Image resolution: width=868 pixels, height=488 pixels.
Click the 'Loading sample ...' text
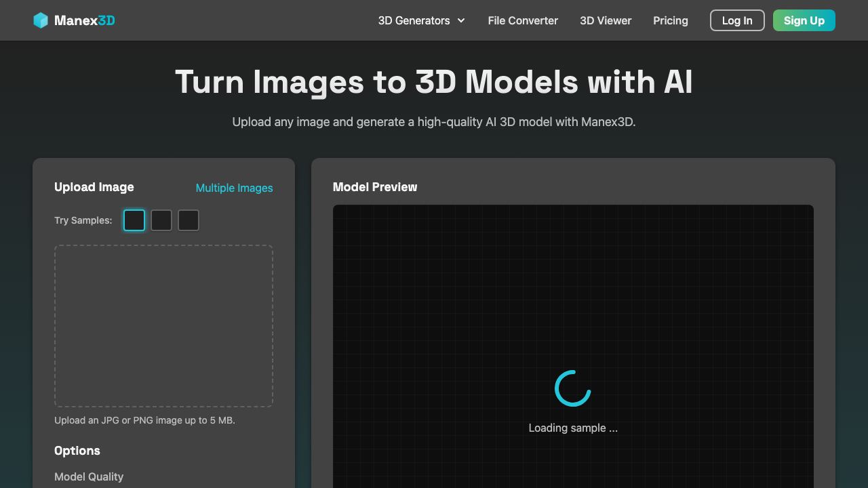coord(573,428)
